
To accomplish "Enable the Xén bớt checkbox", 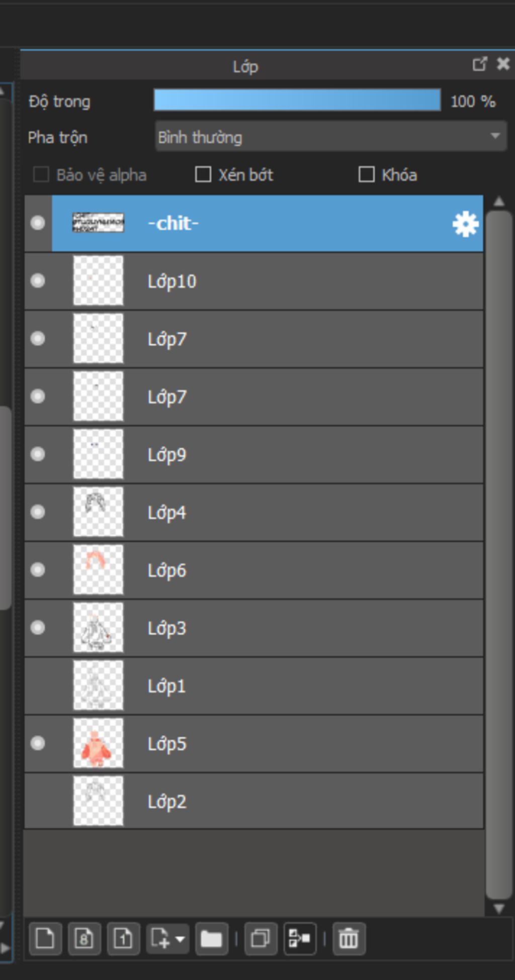I will pos(203,174).
